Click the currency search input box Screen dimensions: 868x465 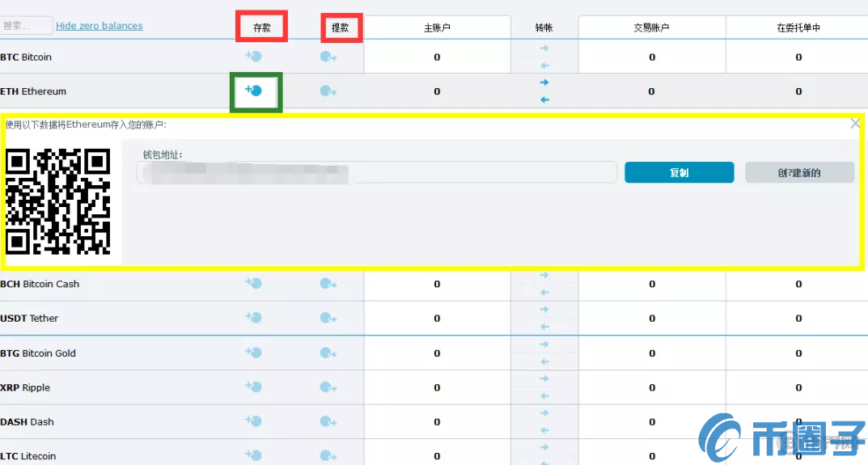(27, 26)
